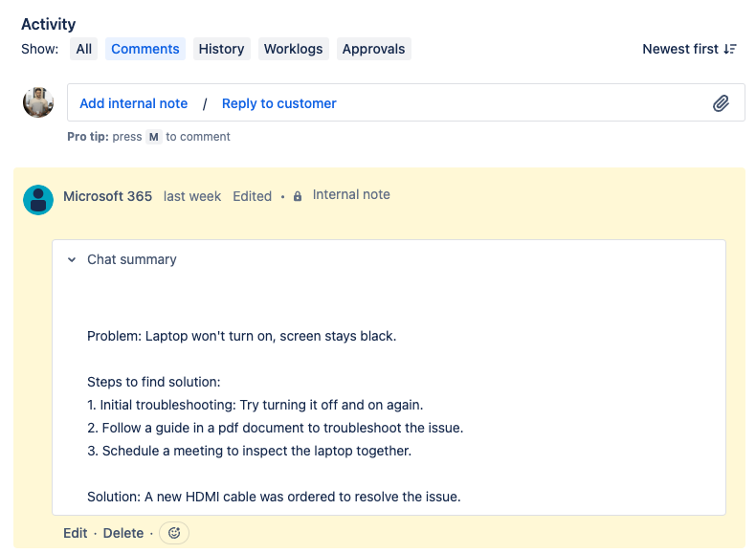Click the paperclip attachment icon
Image resolution: width=756 pixels, height=554 pixels.
pos(721,103)
